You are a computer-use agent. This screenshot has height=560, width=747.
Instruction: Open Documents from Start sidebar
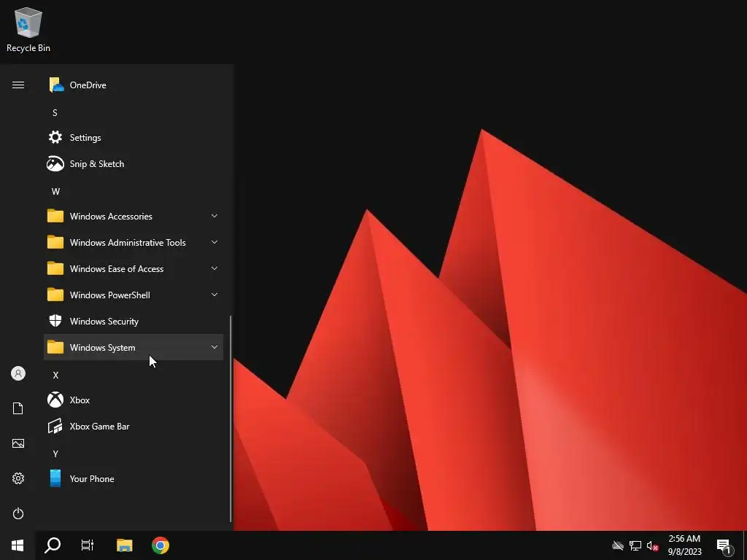(x=18, y=408)
